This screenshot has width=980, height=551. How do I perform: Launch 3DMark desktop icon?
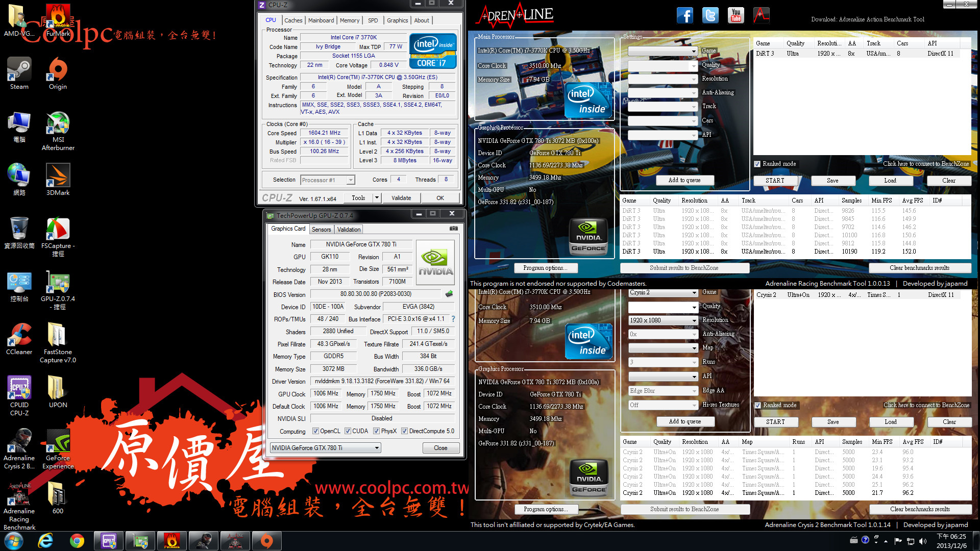(x=58, y=180)
